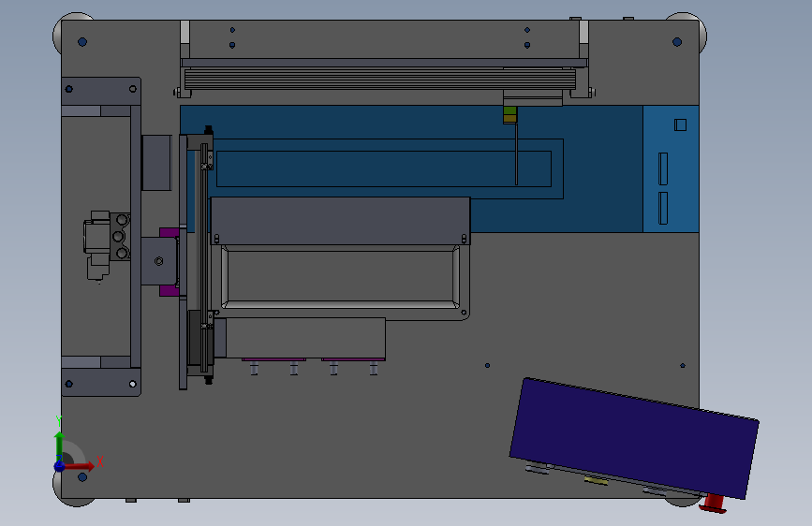Click the red X axis arrow of the triad
The width and height of the screenshot is (812, 526).
(x=80, y=466)
